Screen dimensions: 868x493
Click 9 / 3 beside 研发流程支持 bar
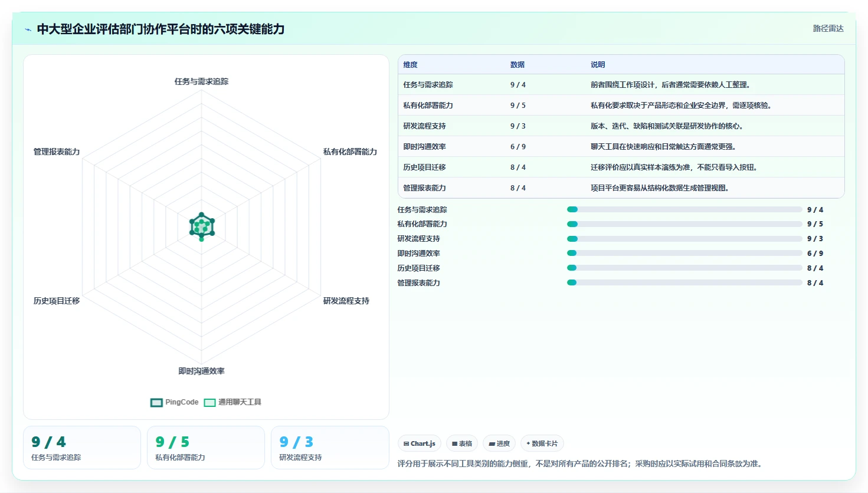coord(815,239)
